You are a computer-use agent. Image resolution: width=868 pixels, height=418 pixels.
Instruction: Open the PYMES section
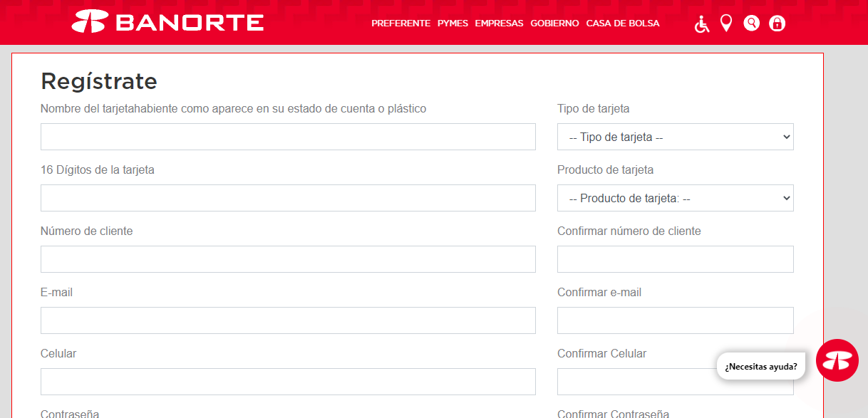pos(453,23)
